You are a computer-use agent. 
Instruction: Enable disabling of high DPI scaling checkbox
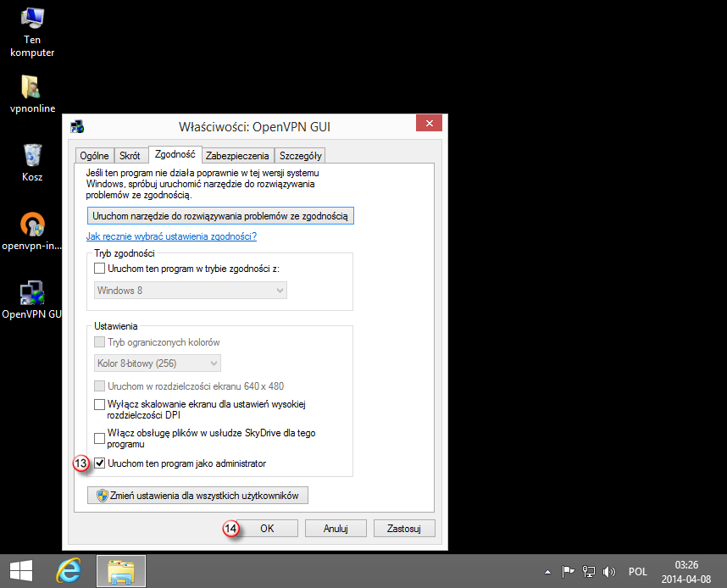(99, 404)
